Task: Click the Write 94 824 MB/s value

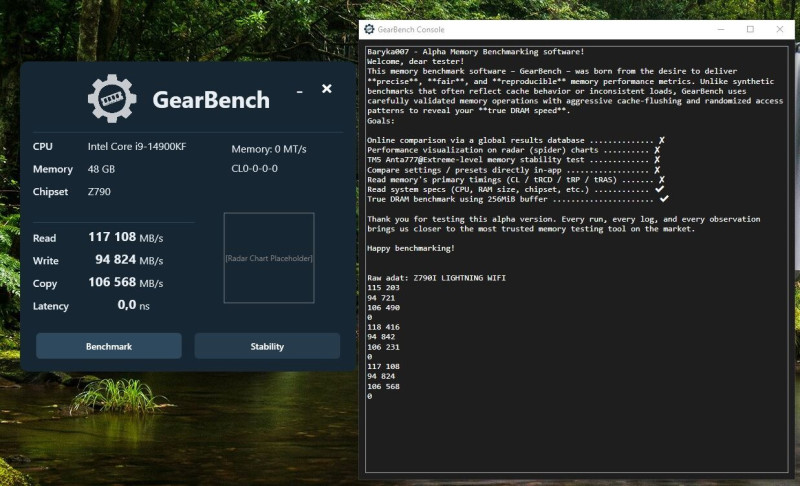Action: (129, 260)
